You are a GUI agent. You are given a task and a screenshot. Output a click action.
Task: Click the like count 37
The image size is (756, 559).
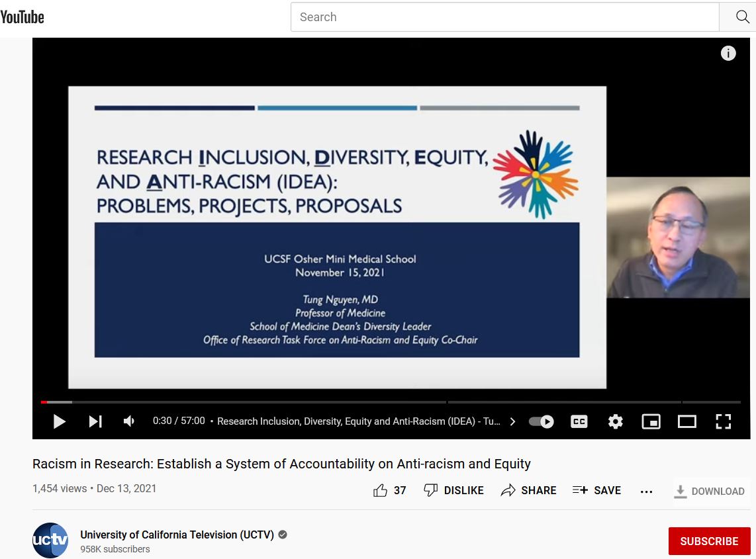coord(400,491)
